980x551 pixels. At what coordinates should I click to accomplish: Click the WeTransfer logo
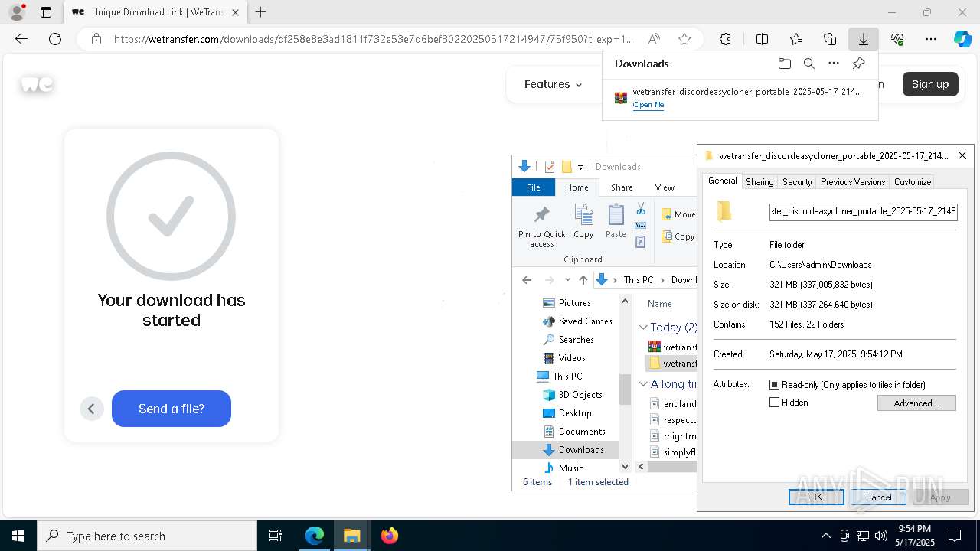click(x=37, y=84)
